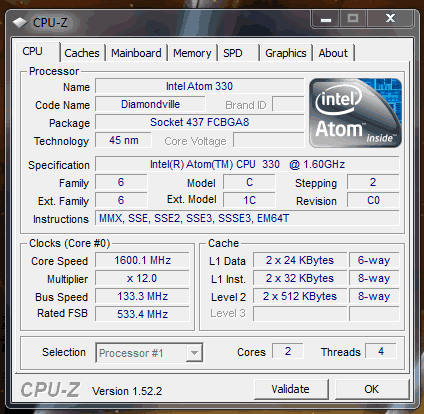Click the OK button
This screenshot has width=424, height=414.
372,389
